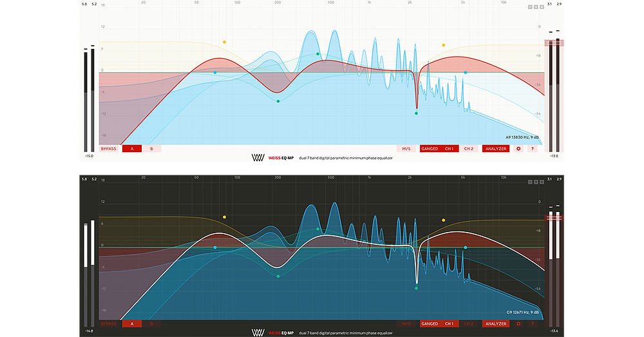Select CH 1 in the light-theme EQ
This screenshot has height=337, width=644.
pos(450,149)
